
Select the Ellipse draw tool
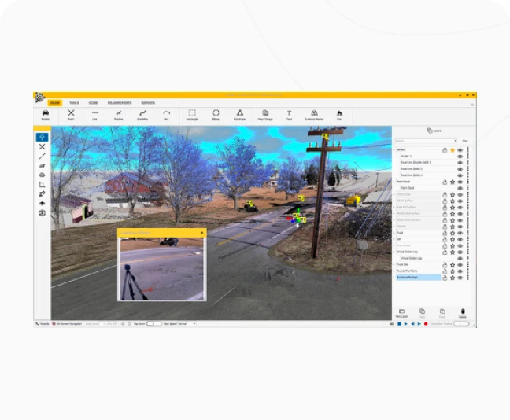point(216,114)
